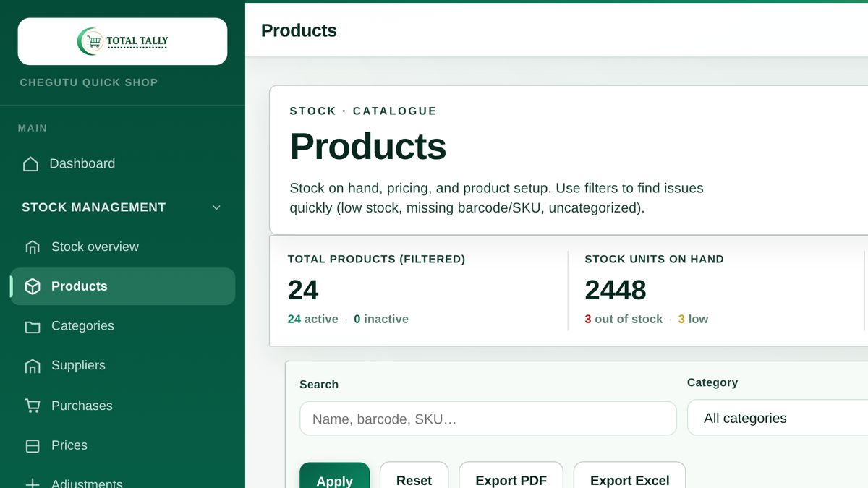
Task: Go to Categories in the sidebar
Action: coord(122,326)
